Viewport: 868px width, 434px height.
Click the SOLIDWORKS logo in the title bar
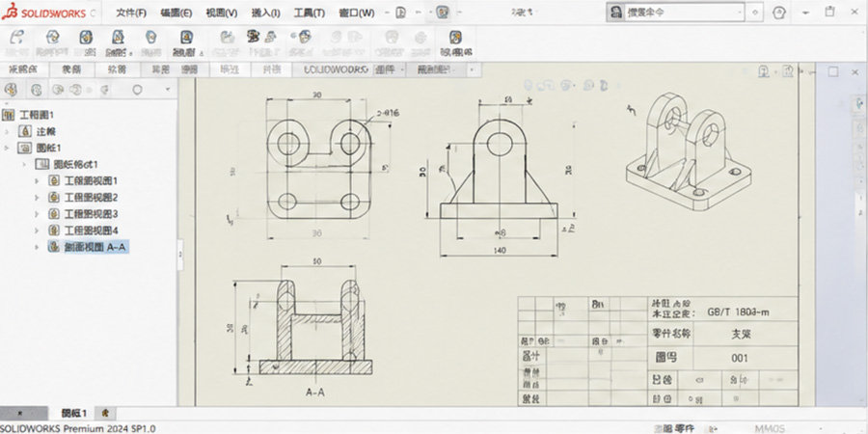click(44, 14)
